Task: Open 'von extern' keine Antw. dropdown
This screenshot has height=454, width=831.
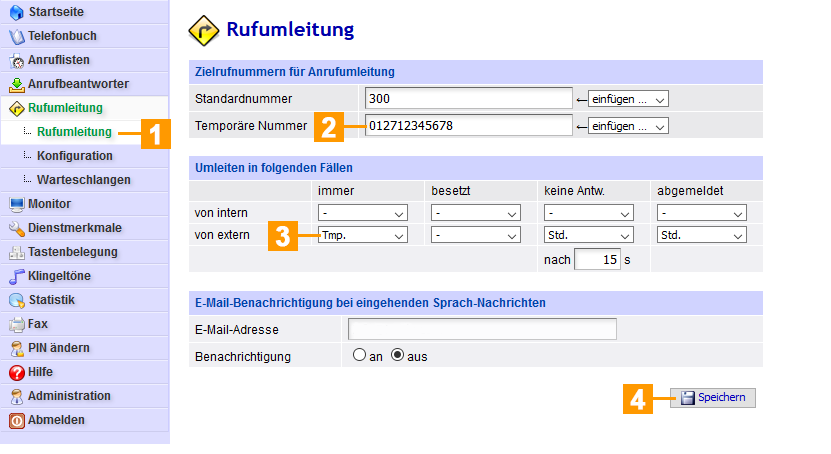Action: coord(589,235)
